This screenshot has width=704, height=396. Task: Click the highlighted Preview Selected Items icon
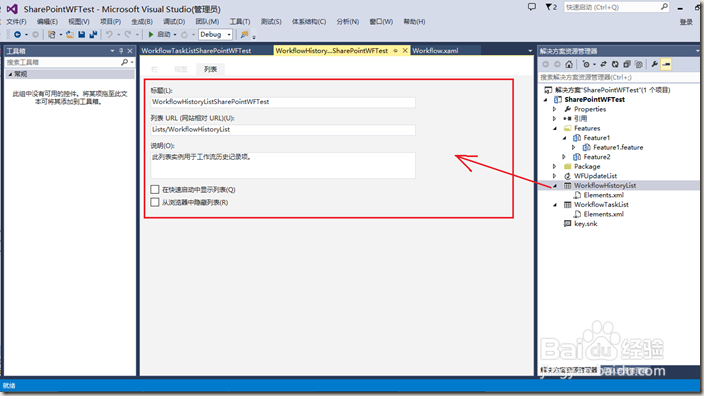pos(666,64)
